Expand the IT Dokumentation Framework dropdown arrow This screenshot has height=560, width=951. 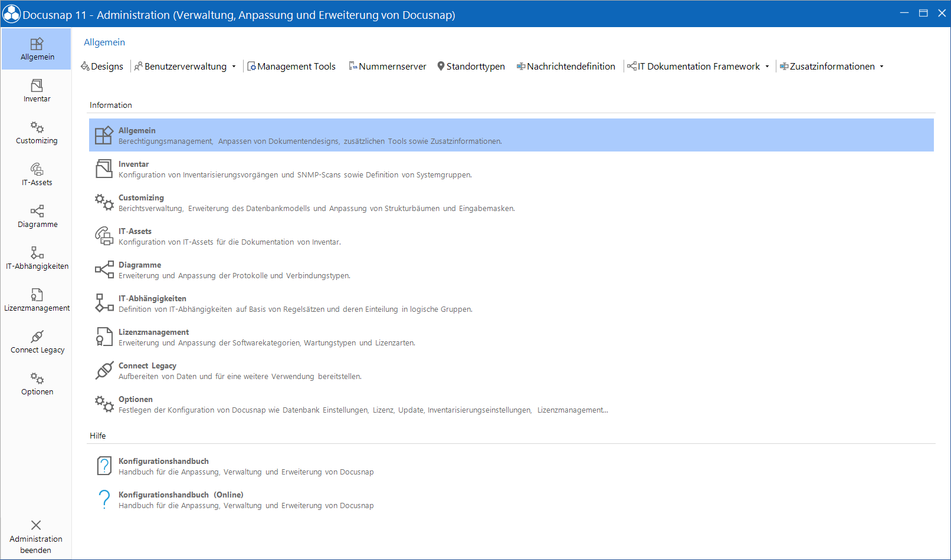767,67
